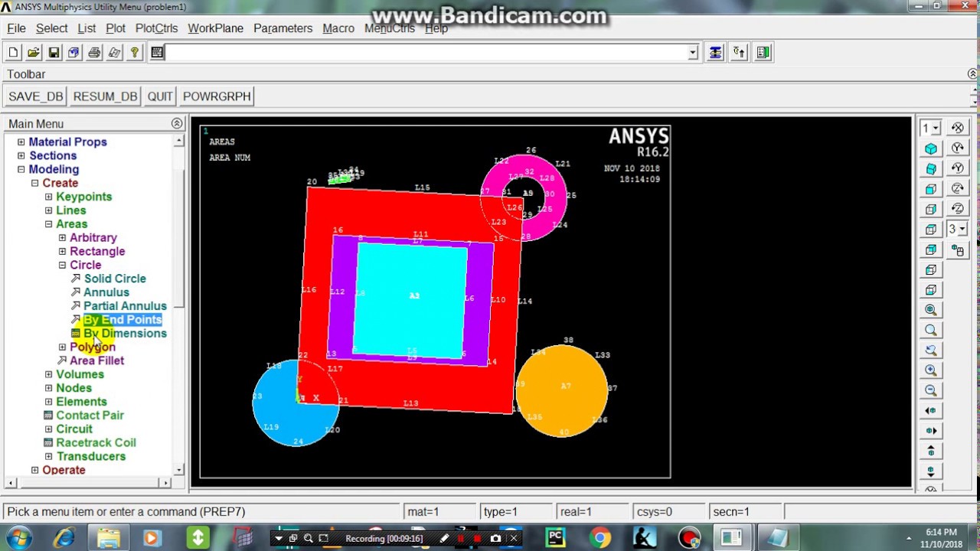Expand the Lines tree node
Viewport: 980px width, 551px height.
[x=48, y=210]
